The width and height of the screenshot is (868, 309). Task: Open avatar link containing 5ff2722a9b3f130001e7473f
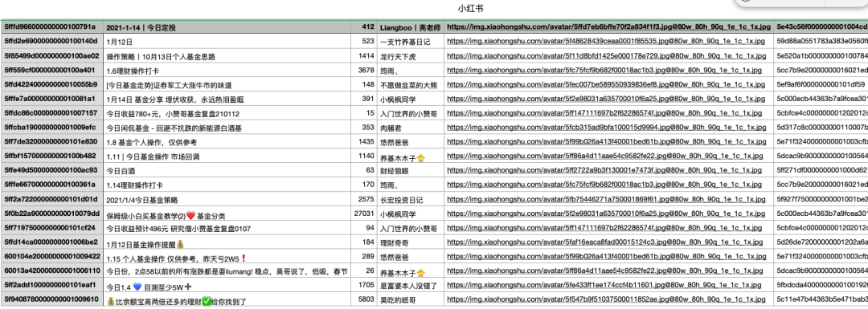tap(604, 171)
